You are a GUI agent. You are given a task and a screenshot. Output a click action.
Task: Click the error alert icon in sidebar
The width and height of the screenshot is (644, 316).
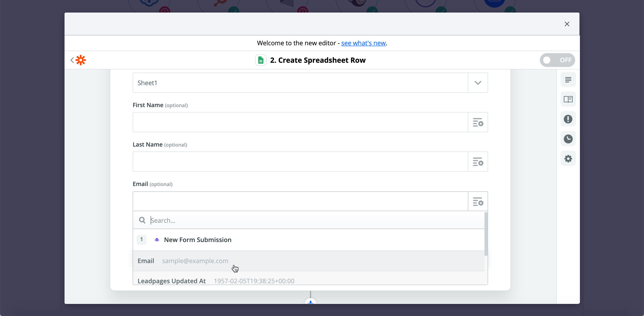tap(568, 119)
